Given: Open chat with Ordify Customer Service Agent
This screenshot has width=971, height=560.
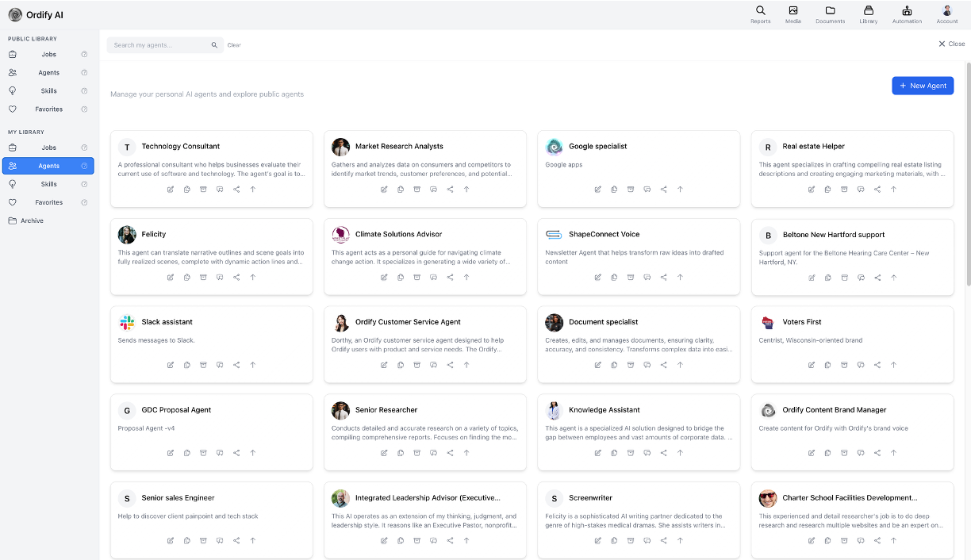Looking at the screenshot, I should coord(433,366).
